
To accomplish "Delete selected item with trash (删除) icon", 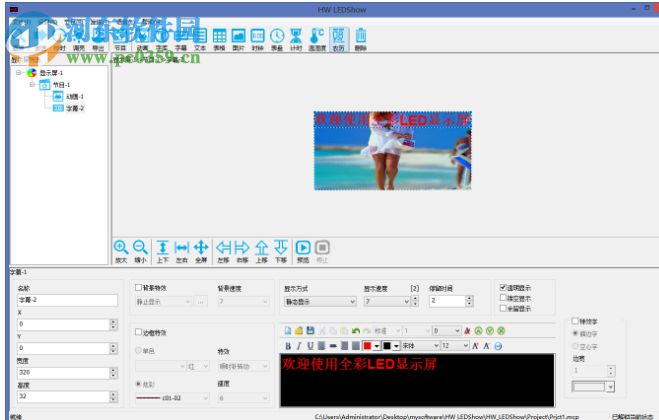I will click(x=361, y=40).
